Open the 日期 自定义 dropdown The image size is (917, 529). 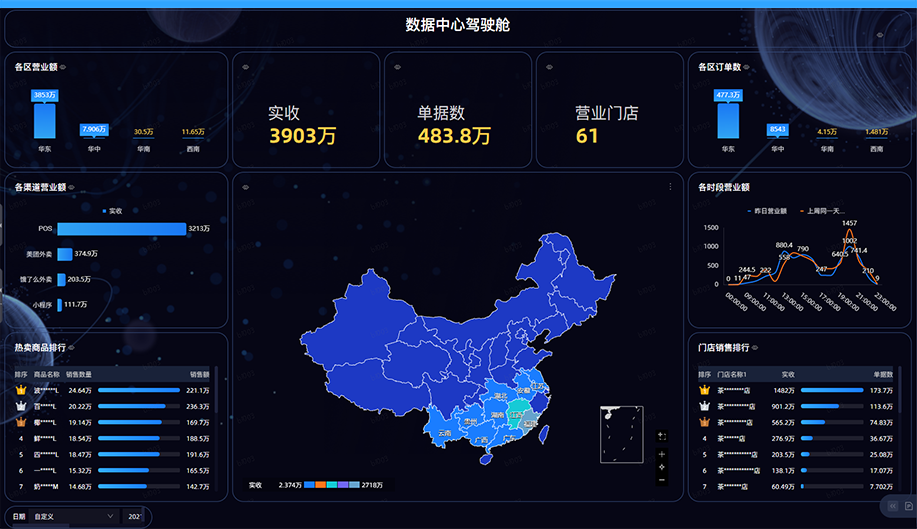coord(74,516)
